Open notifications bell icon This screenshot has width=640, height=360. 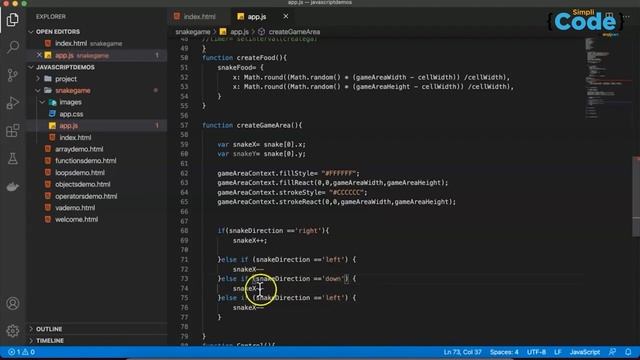tap(628, 352)
